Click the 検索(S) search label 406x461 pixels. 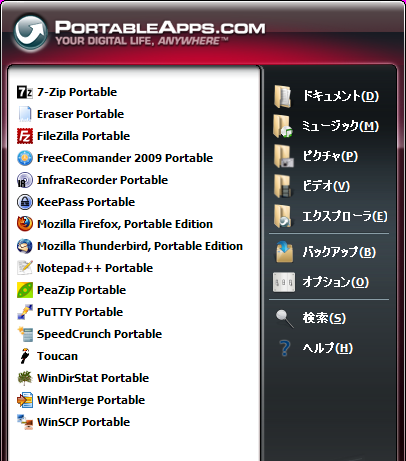click(x=324, y=318)
